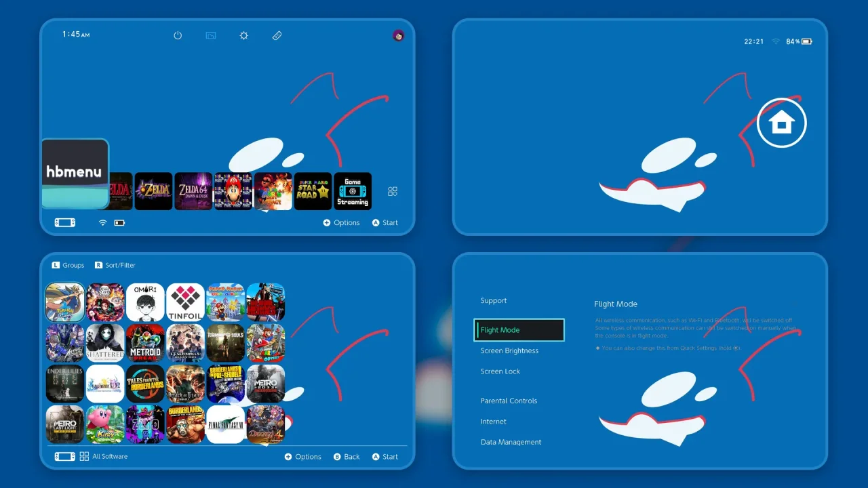Click the console icon in All Software footer

coord(65,456)
